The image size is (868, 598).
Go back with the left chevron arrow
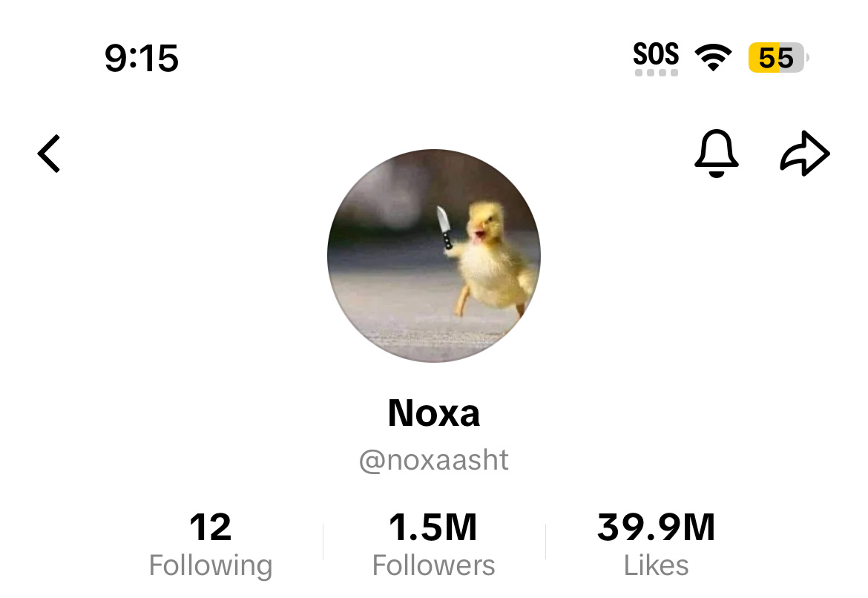click(x=49, y=154)
